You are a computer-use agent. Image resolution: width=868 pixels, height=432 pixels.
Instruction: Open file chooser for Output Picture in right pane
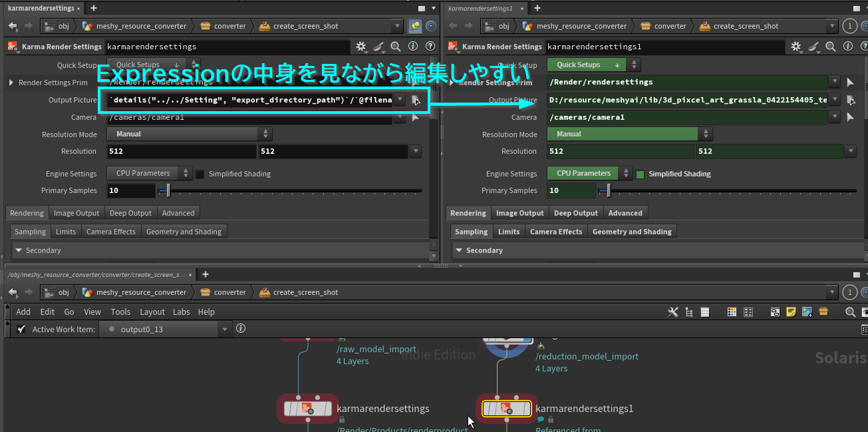(850, 100)
